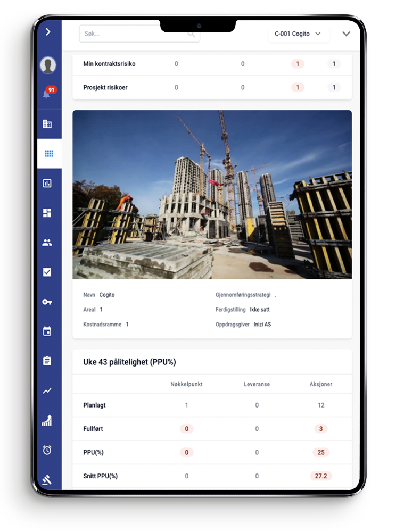The image size is (404, 532).
Task: Click the Planlagt row label
Action: 94,405
